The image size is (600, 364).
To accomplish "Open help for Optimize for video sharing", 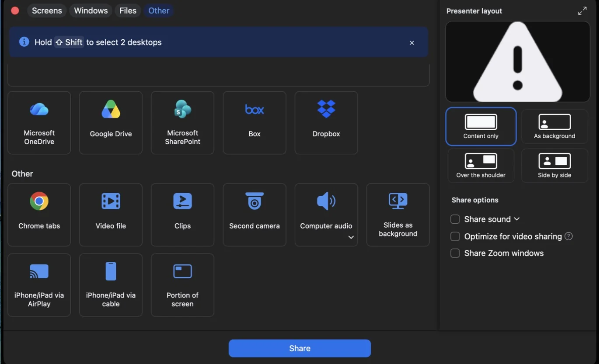I will [569, 236].
